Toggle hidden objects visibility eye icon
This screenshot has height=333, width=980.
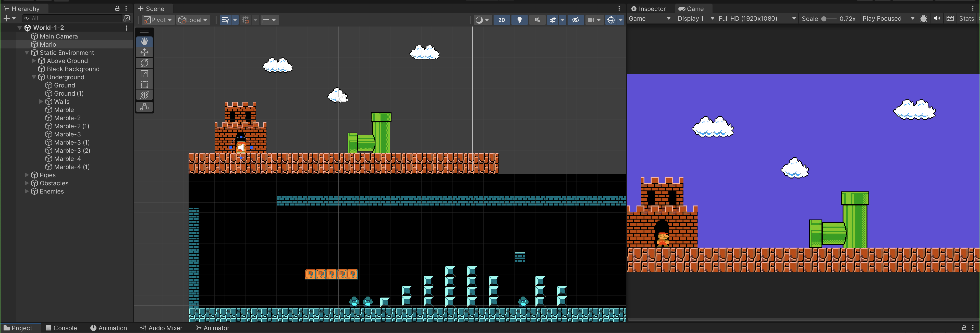[x=575, y=20]
